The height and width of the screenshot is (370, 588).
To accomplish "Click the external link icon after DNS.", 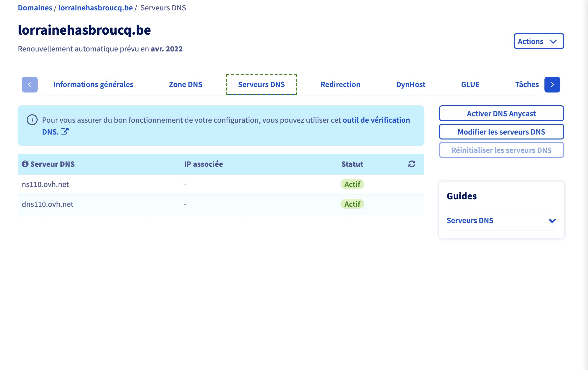I will pyautogui.click(x=65, y=131).
